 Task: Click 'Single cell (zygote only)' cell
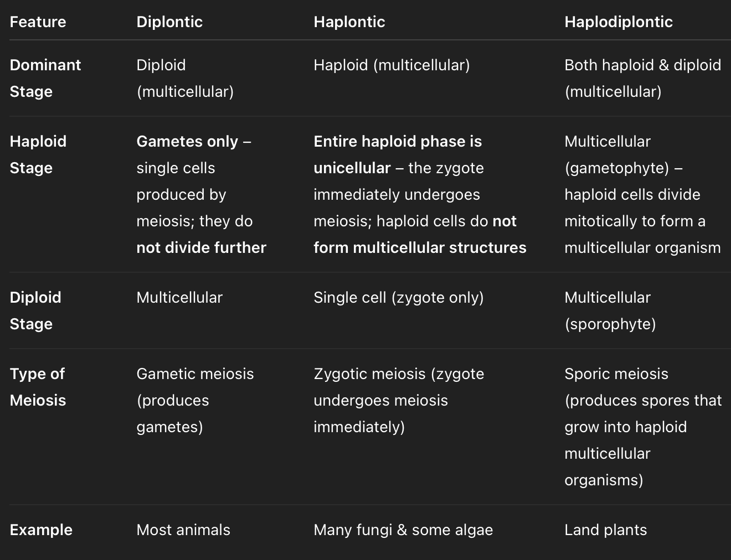[x=399, y=298]
